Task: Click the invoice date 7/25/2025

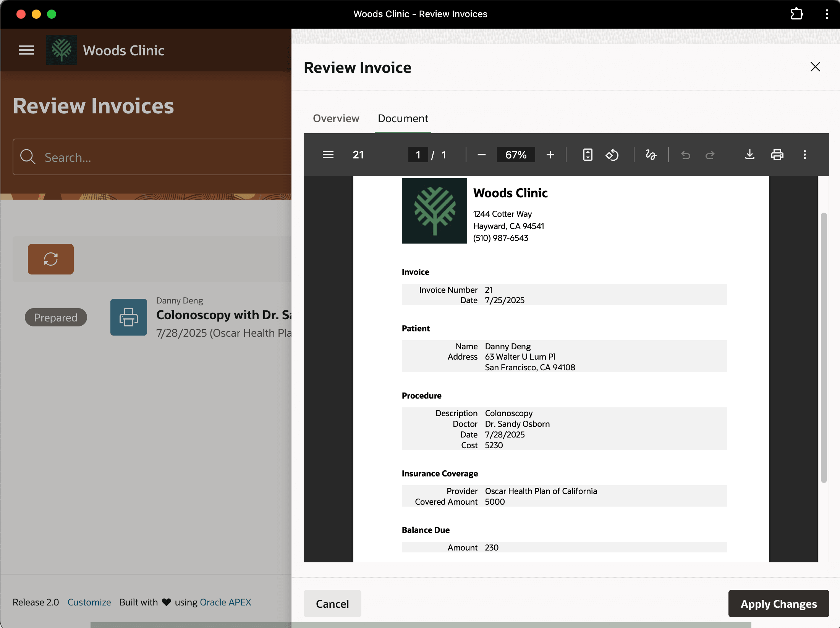Action: (x=505, y=300)
